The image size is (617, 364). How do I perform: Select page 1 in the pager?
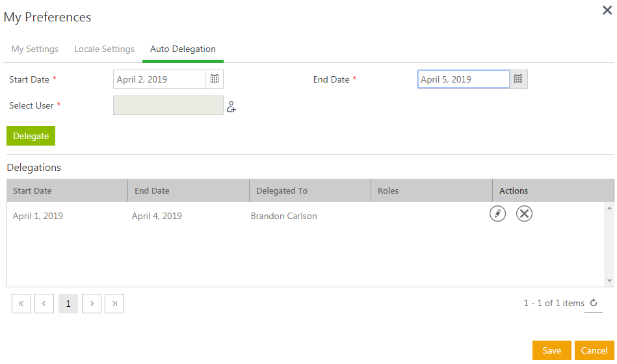[68, 304]
